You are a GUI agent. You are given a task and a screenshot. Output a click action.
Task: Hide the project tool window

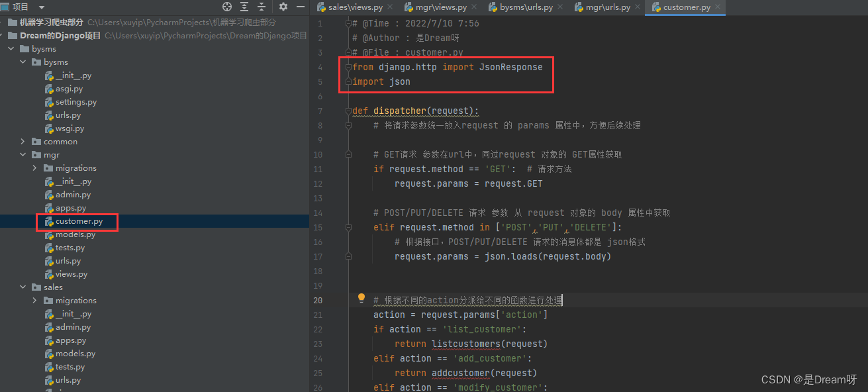point(300,7)
